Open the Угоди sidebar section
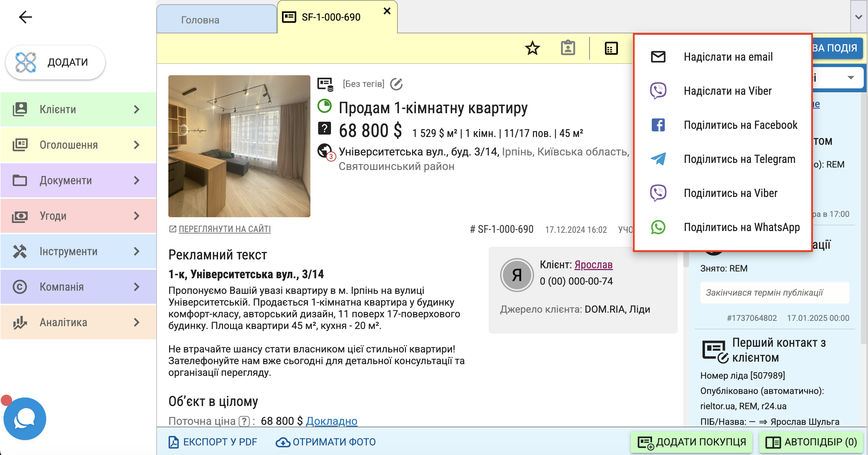Image resolution: width=868 pixels, height=455 pixels. pyautogui.click(x=78, y=216)
